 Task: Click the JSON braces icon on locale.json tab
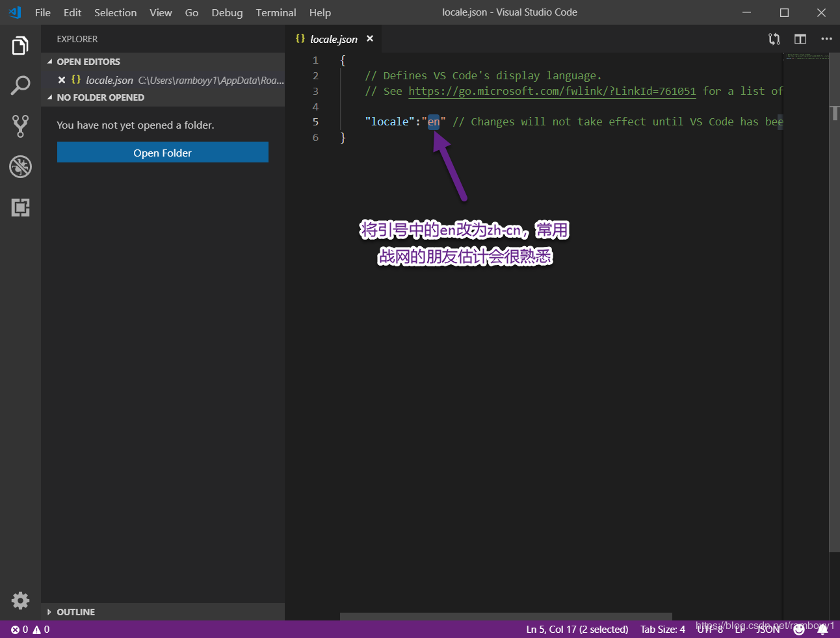(x=300, y=39)
